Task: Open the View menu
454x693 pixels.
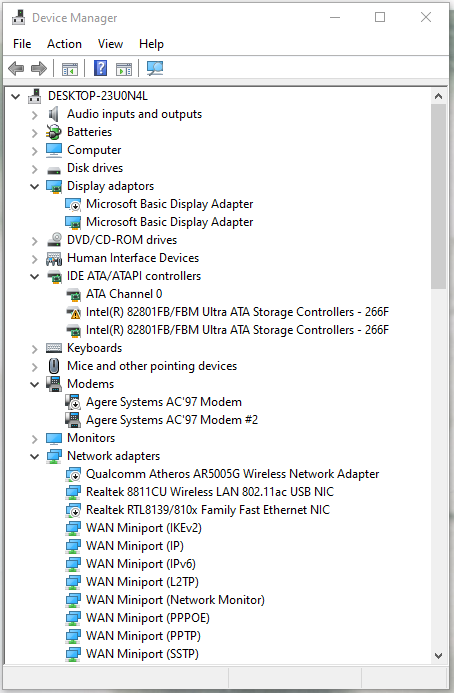Action: click(x=111, y=44)
